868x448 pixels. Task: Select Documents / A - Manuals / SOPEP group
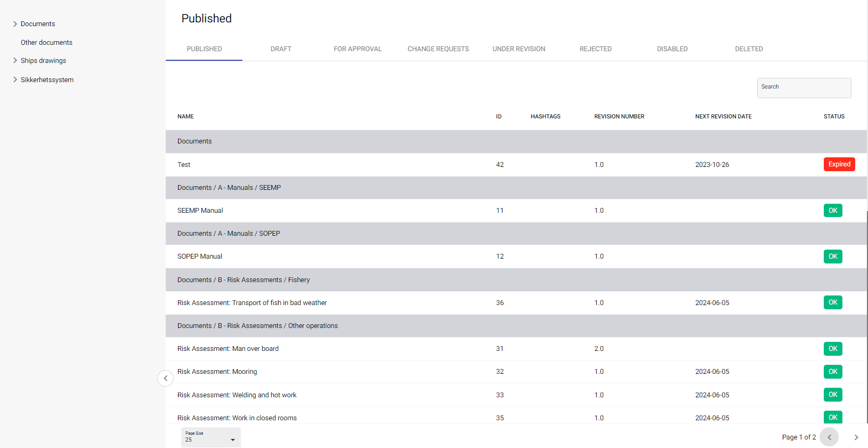516,234
